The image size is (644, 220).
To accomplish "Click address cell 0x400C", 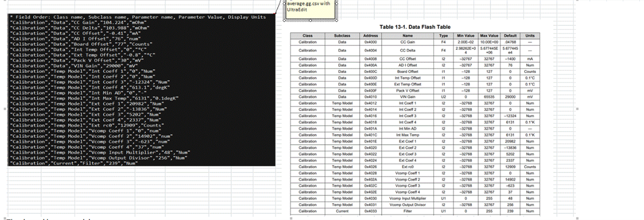I will pos(370,72).
